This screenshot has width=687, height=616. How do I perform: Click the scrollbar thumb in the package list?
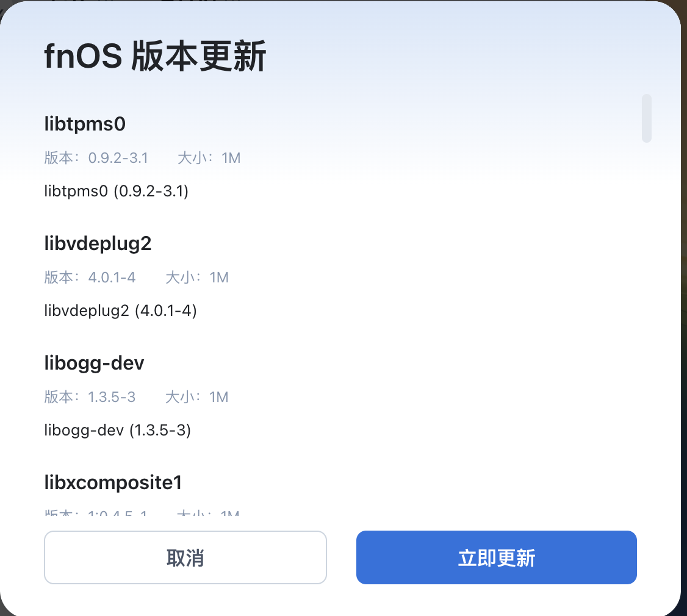[646, 118]
